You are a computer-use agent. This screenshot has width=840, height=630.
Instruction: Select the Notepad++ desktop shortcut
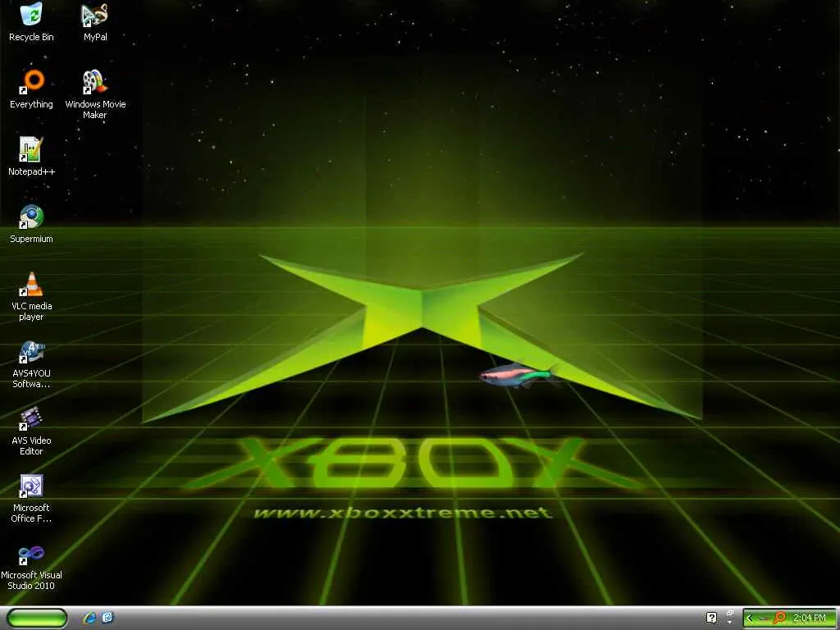coord(31,157)
